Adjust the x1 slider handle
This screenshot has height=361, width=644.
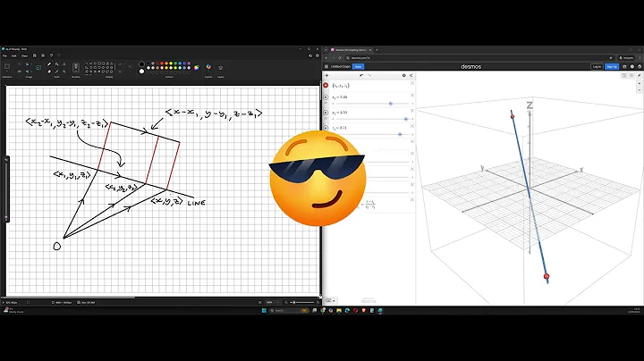391,104
